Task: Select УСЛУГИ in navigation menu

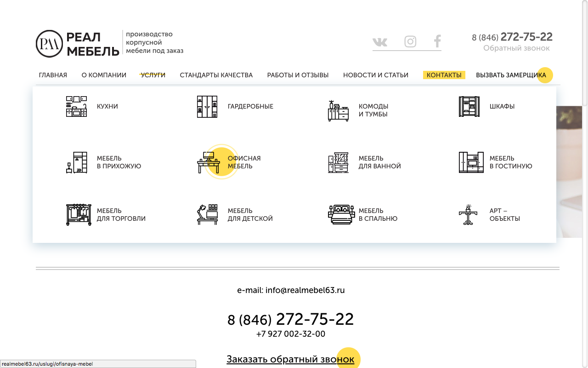Action: coord(153,75)
